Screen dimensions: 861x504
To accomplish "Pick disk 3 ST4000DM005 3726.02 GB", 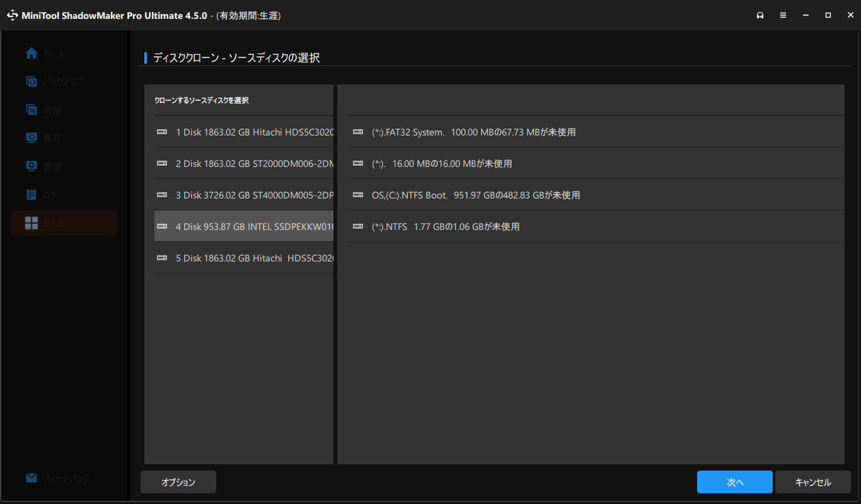I will (x=244, y=195).
